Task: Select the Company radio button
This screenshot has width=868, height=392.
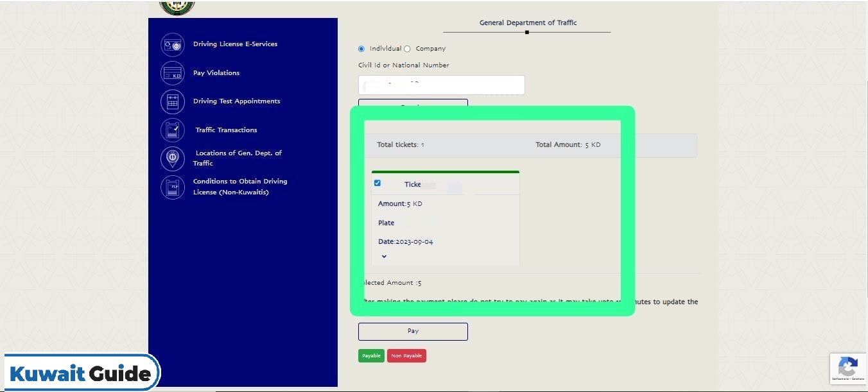Action: pos(407,49)
